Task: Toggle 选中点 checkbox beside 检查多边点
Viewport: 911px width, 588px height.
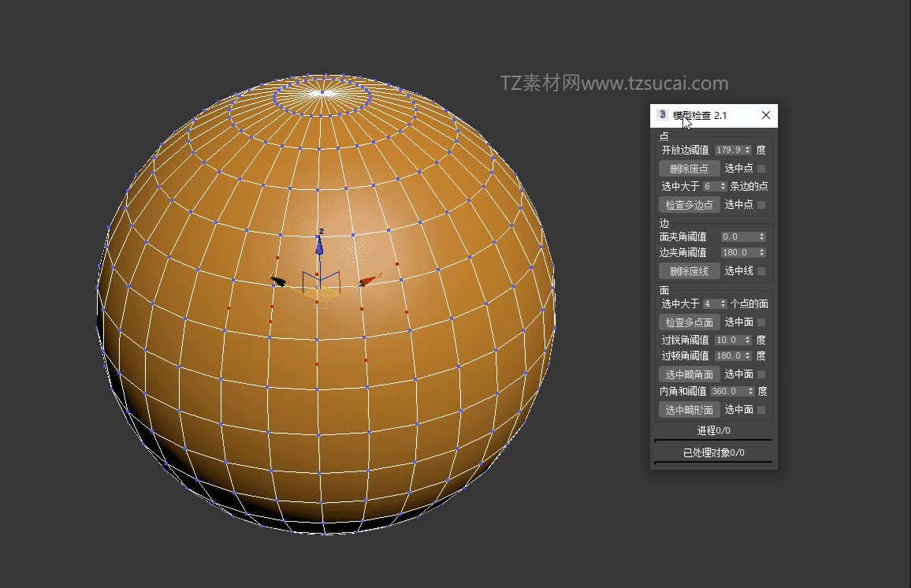Action: tap(761, 205)
